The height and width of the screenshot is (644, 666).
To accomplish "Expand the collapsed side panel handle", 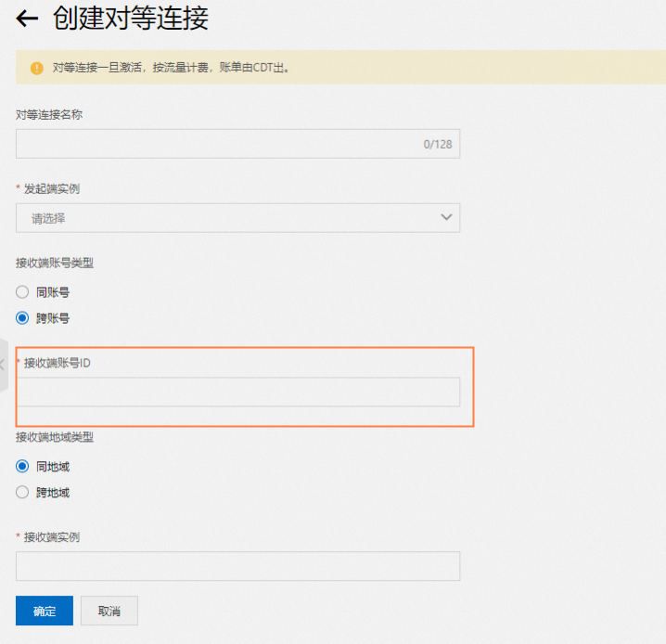I will [x=4, y=365].
